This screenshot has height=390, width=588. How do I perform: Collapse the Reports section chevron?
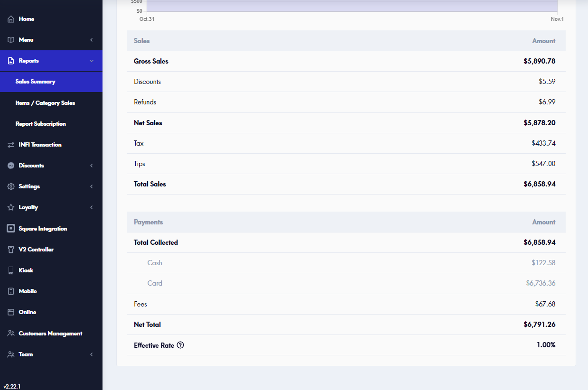click(x=92, y=61)
